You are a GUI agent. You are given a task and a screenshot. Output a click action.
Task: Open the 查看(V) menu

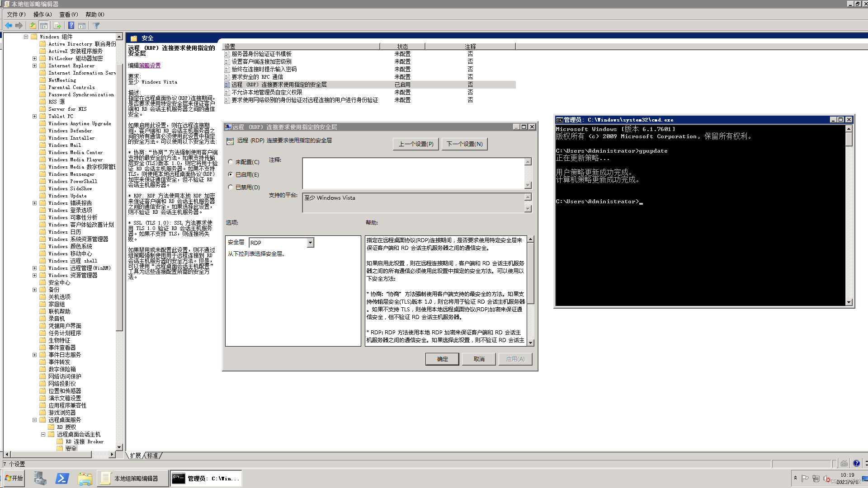pyautogui.click(x=69, y=14)
